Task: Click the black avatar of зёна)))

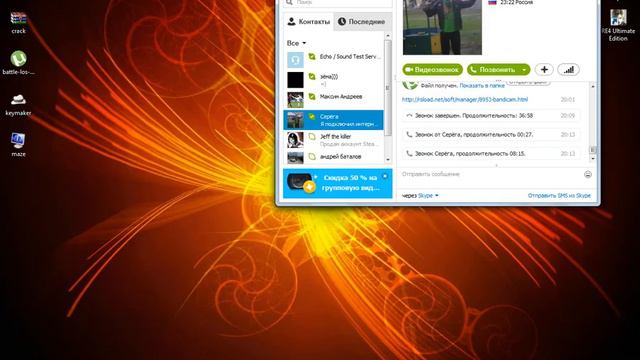Action: tap(295, 80)
